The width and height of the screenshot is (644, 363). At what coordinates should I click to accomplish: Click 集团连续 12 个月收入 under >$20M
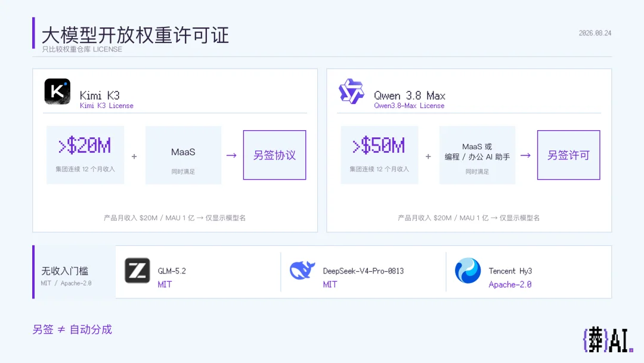[x=85, y=169]
